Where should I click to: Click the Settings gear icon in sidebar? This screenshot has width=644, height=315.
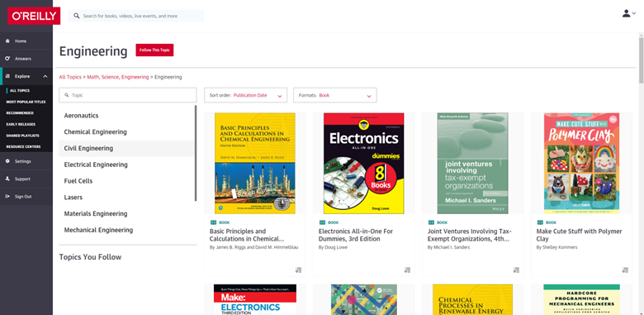coord(7,161)
